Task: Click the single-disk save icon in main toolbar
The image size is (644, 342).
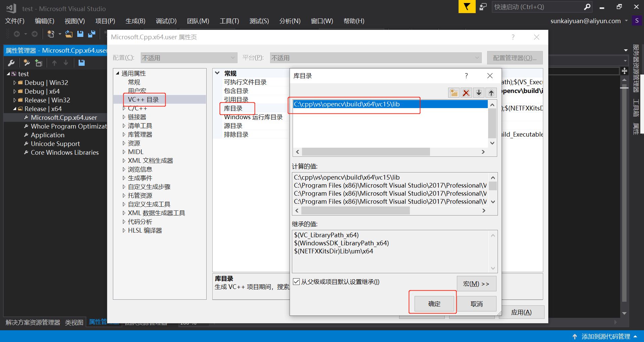Action: 80,34
